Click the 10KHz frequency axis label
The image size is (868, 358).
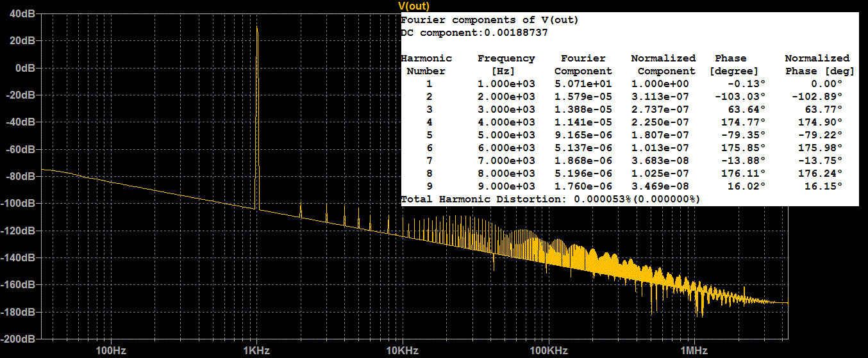pos(402,350)
